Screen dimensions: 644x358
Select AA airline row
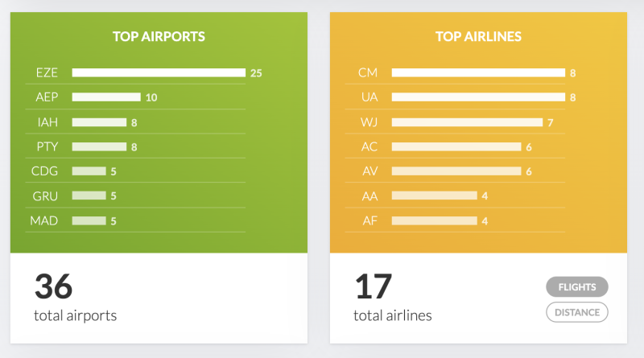click(x=368, y=195)
